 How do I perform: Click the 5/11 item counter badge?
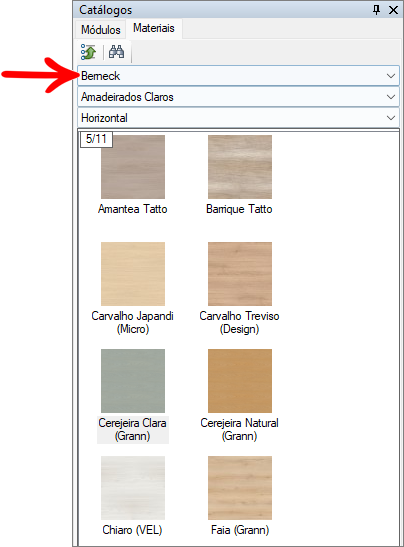(96, 139)
